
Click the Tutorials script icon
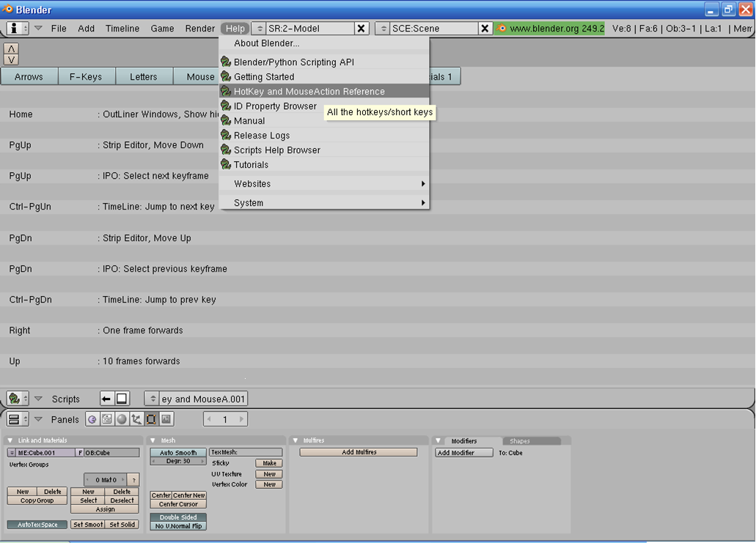pyautogui.click(x=226, y=164)
